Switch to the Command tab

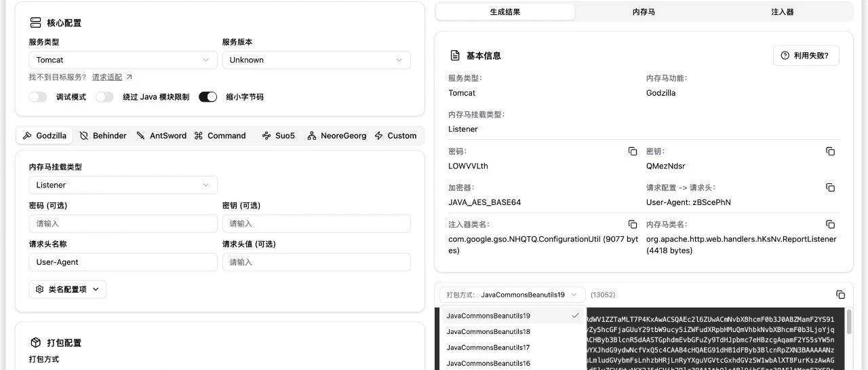(x=220, y=136)
